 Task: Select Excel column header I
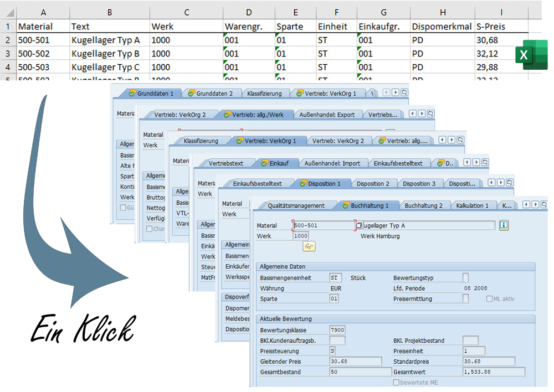(x=501, y=12)
